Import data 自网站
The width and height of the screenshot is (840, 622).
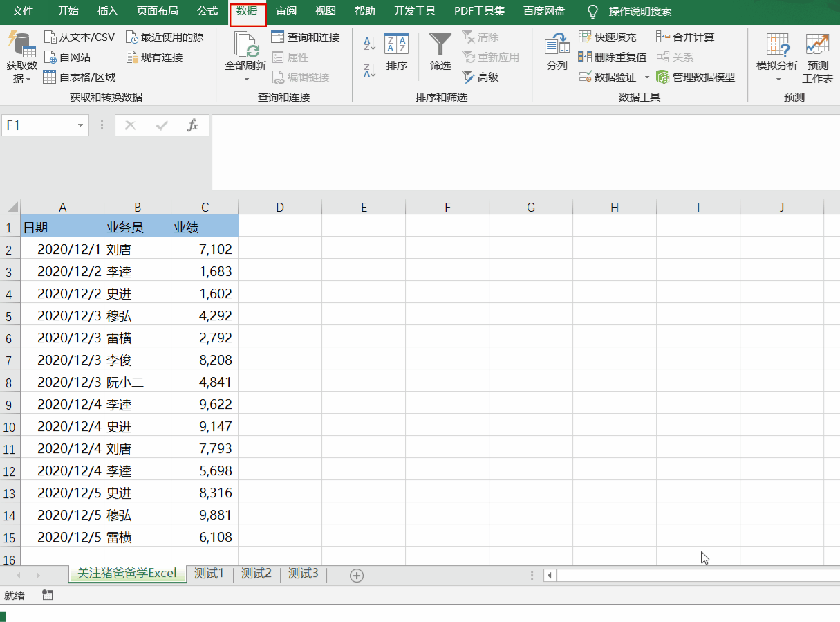(x=66, y=57)
